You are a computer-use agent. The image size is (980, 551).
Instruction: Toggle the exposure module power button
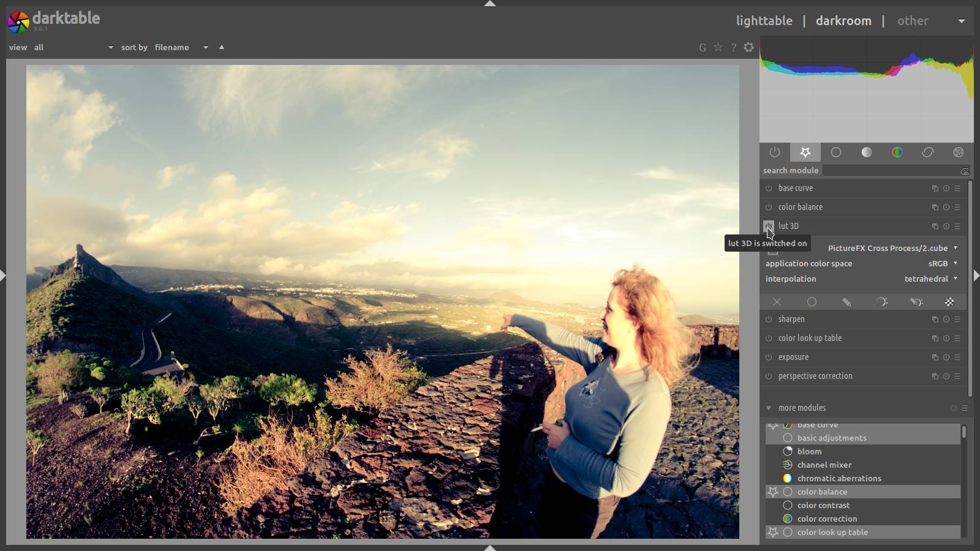[769, 358]
